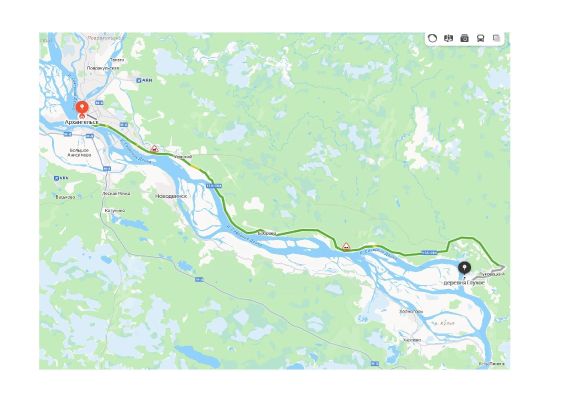Click the road hazard warning sign near Уемский
Viewport: 585px width, 414px height.
coord(154,148)
